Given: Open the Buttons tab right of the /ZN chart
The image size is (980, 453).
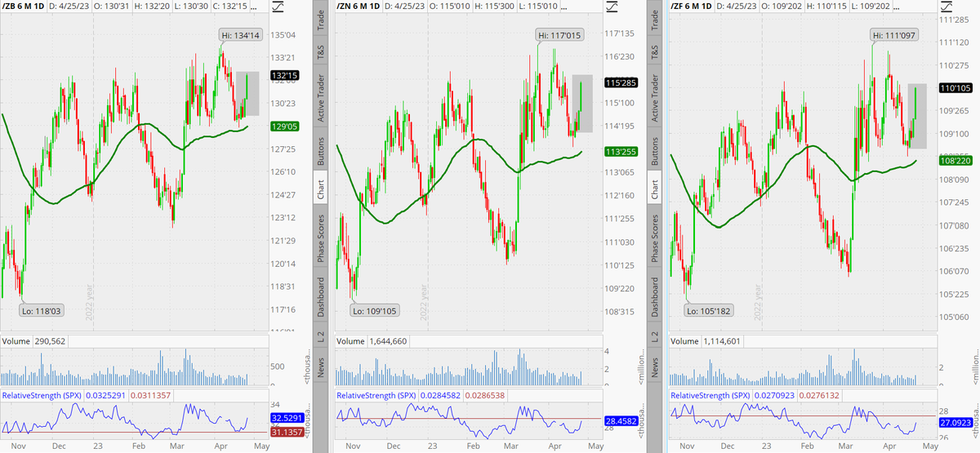Looking at the screenshot, I should click(x=655, y=149).
